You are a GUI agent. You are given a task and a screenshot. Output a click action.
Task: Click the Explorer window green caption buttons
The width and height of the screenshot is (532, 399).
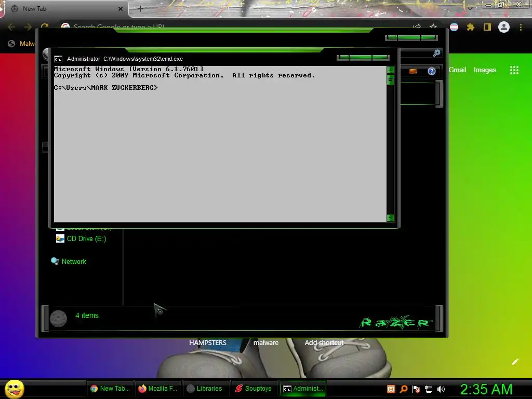click(411, 37)
